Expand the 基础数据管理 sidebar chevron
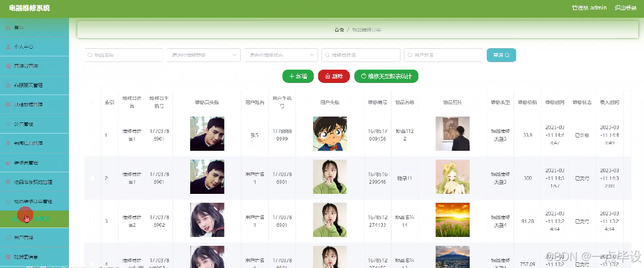 61,105
